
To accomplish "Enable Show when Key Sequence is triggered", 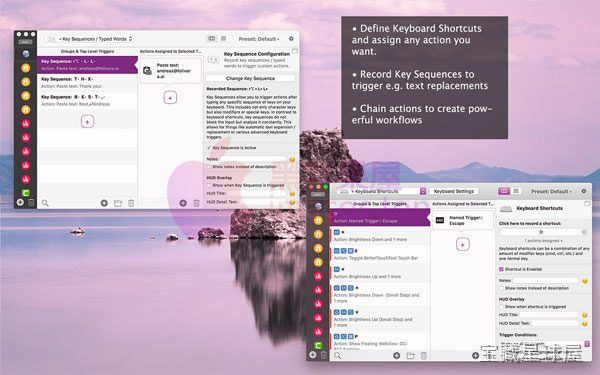I will pyautogui.click(x=209, y=185).
